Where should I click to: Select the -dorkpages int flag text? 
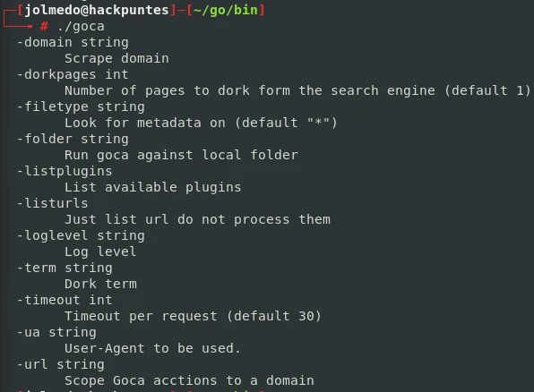tap(73, 74)
